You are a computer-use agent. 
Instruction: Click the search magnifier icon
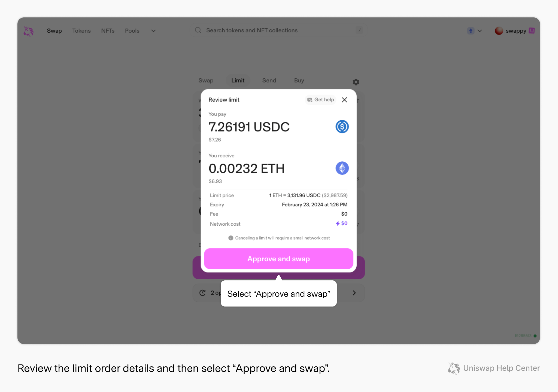[198, 30]
